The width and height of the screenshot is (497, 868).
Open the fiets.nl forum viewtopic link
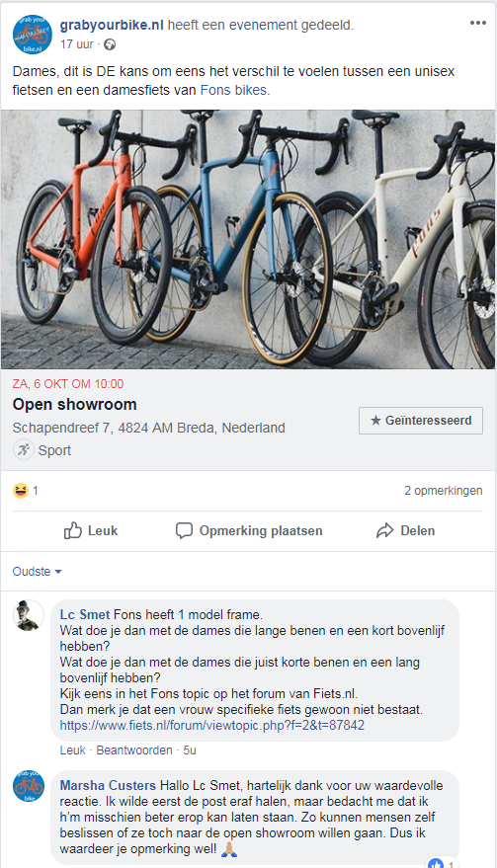212,725
